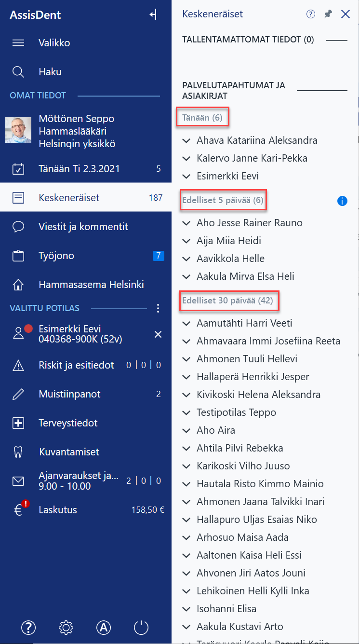Viewport: 359px width, 644px height.
Task: Open the Viestit ja kommentit speech bubble icon
Action: pyautogui.click(x=18, y=227)
